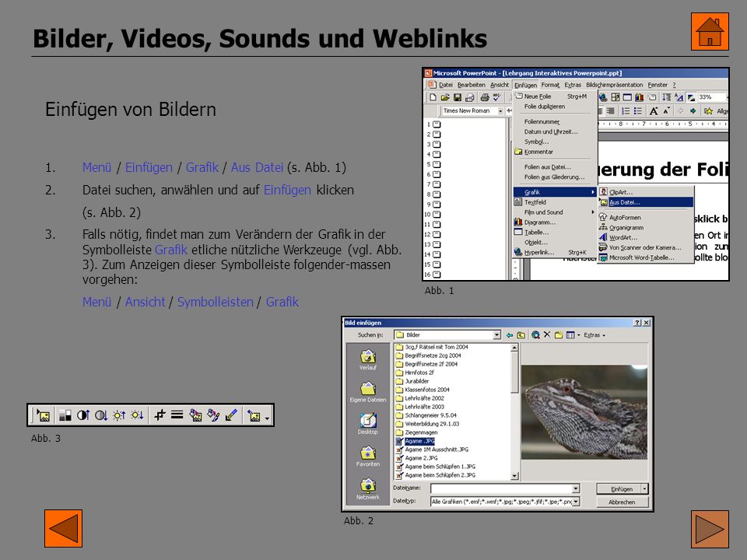Open Grafik toolbar options dropdown arrow
Screen dimensions: 747x560
click(x=267, y=418)
